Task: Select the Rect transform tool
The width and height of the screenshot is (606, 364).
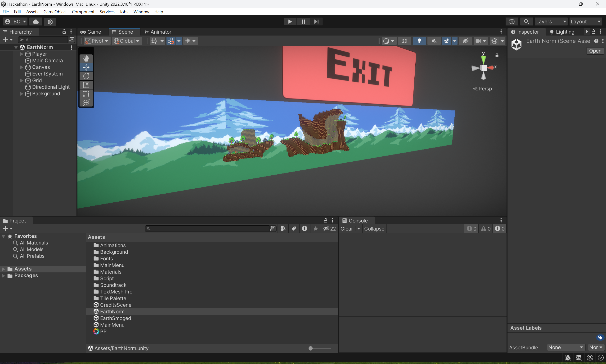Action: [86, 94]
